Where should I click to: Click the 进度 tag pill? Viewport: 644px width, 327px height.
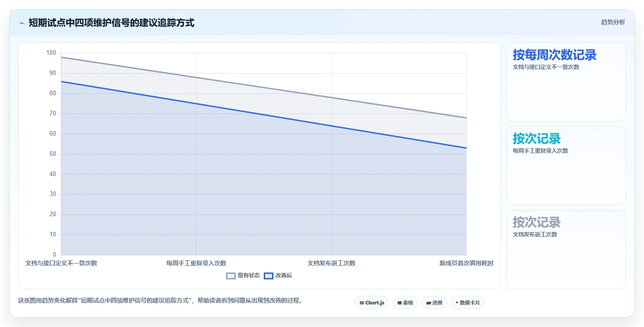pos(434,303)
